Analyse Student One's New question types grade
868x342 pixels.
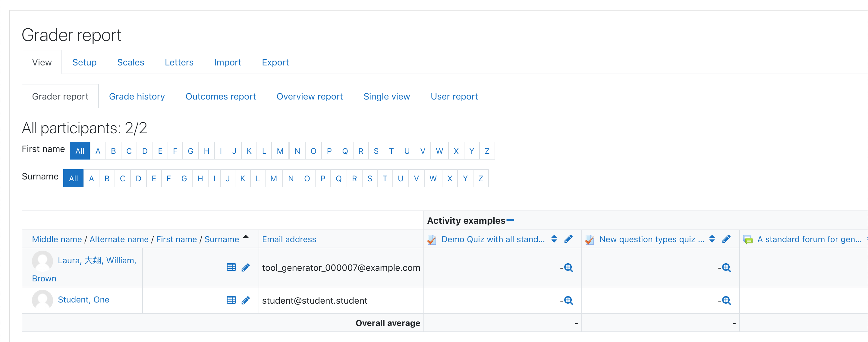(727, 300)
